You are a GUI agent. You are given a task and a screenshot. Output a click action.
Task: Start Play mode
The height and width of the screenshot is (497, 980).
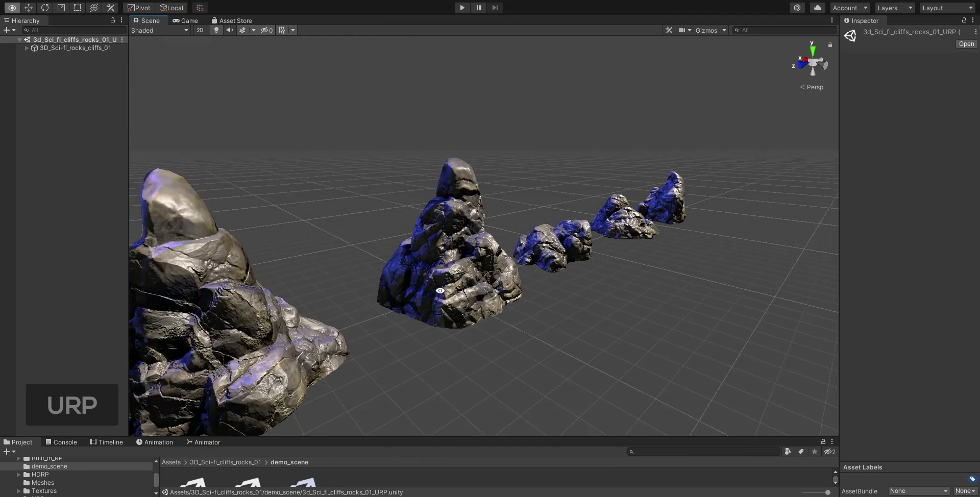point(462,8)
